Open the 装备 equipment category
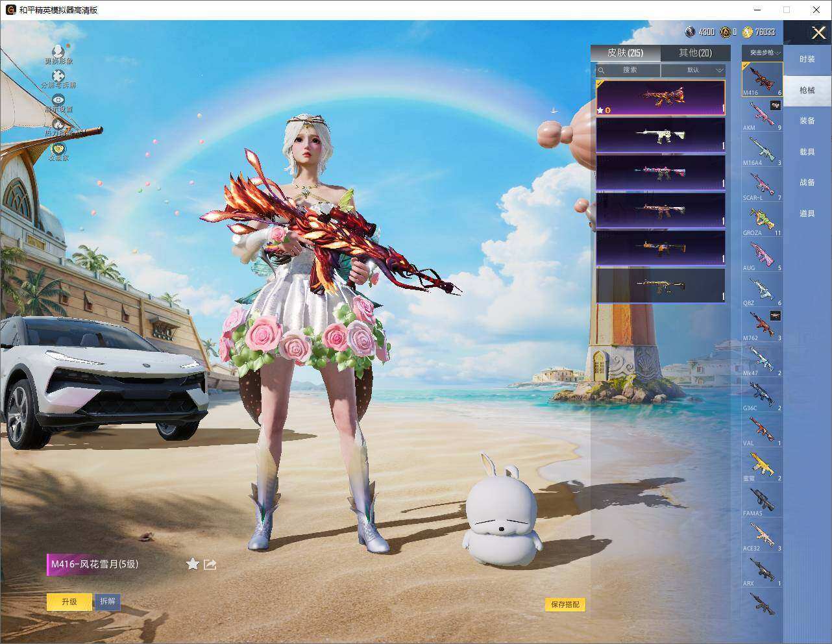This screenshot has width=832, height=644. tap(807, 121)
